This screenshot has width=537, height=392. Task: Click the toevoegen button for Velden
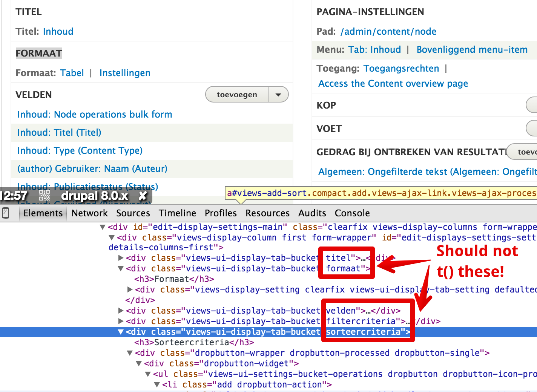237,95
